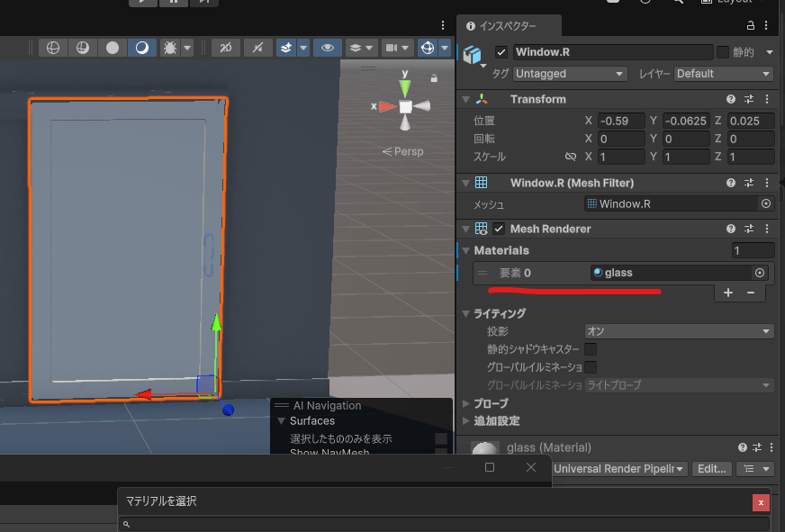Toggle scene effects (skybox/fog) button
Viewport: 785px width, 532px height.
(x=286, y=48)
